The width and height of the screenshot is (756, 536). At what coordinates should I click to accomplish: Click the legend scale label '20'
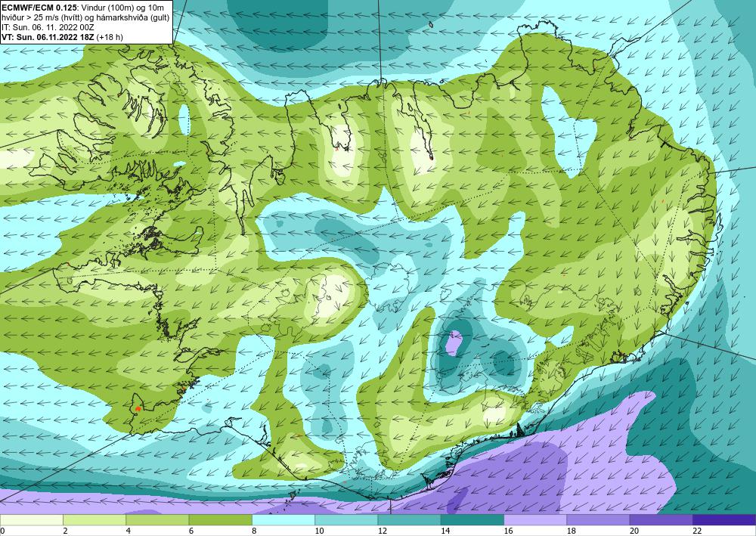pos(634,531)
